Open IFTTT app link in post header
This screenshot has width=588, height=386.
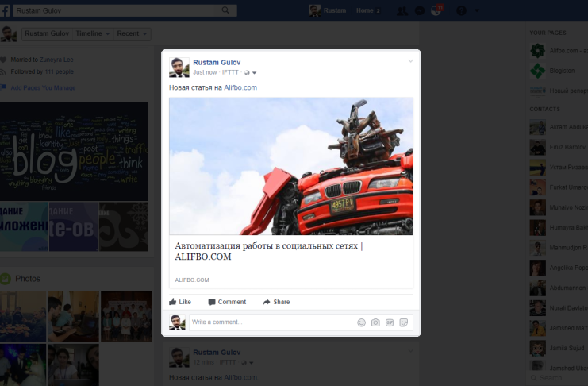(x=230, y=72)
